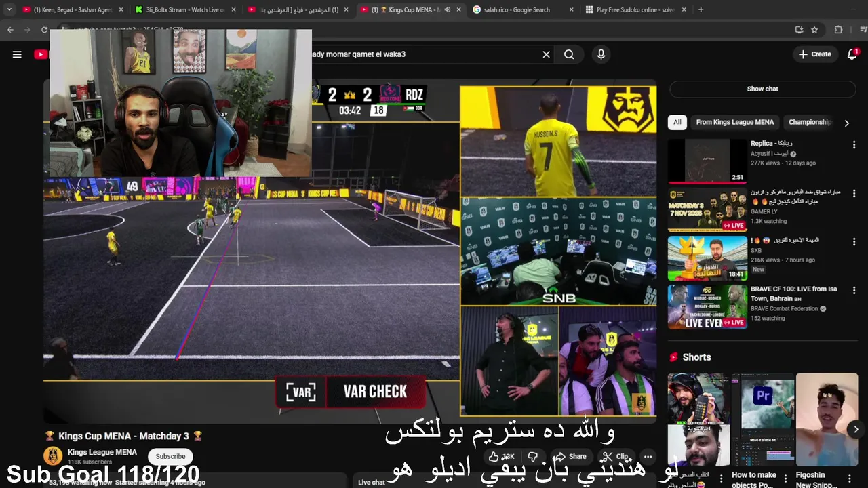Click the Show chat button

(x=762, y=89)
